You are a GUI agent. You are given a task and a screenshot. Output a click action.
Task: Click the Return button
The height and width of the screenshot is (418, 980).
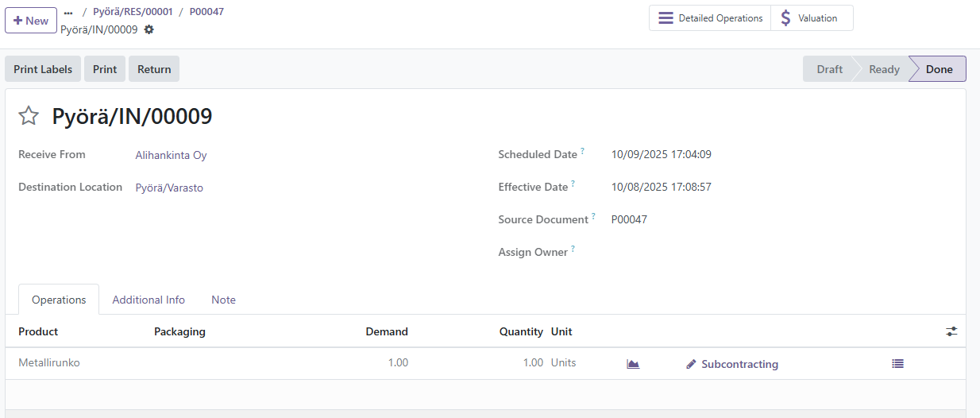click(154, 69)
